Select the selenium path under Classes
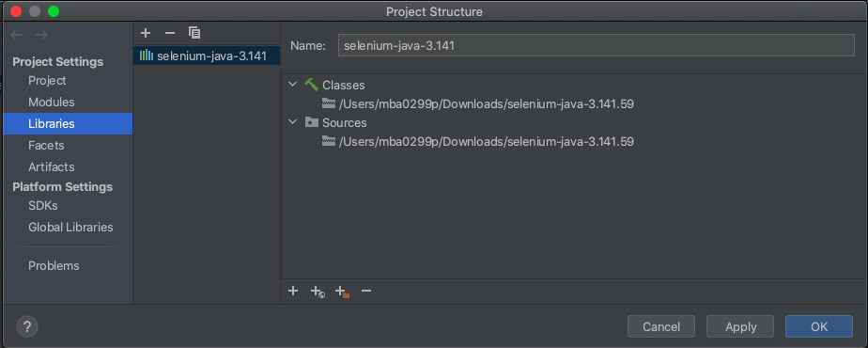Image resolution: width=868 pixels, height=348 pixels. [x=486, y=103]
